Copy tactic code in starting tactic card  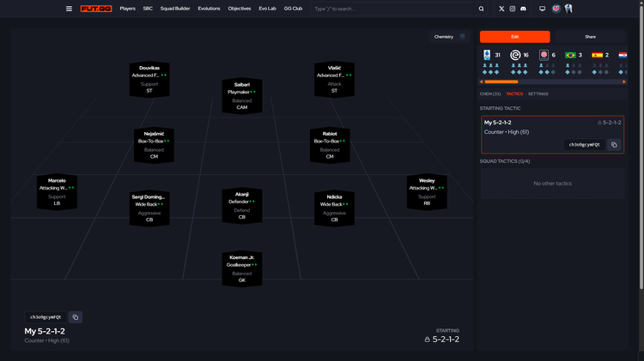point(614,145)
